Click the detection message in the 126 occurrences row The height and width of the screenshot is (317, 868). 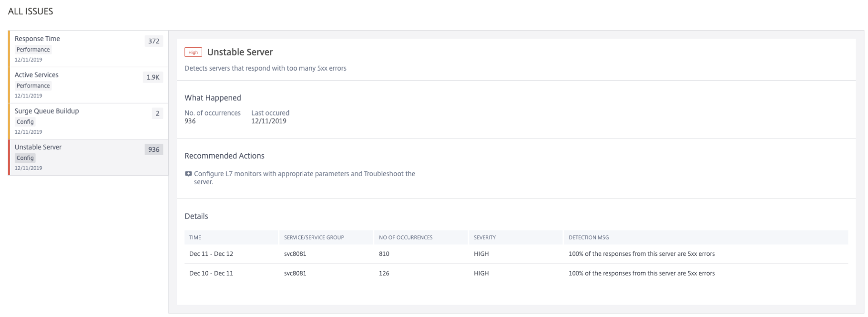click(642, 274)
